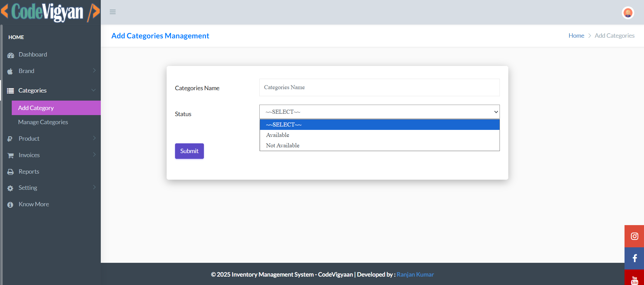Choose Available from the Status list
The image size is (644, 285).
[x=278, y=135]
